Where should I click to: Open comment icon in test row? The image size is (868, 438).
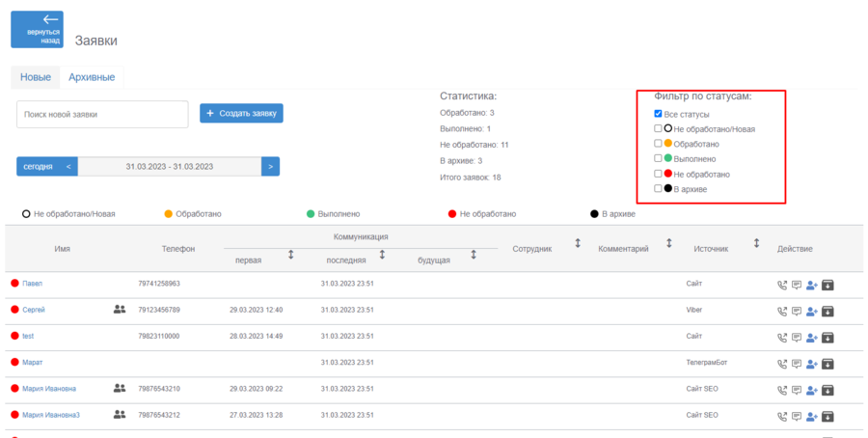[797, 338]
